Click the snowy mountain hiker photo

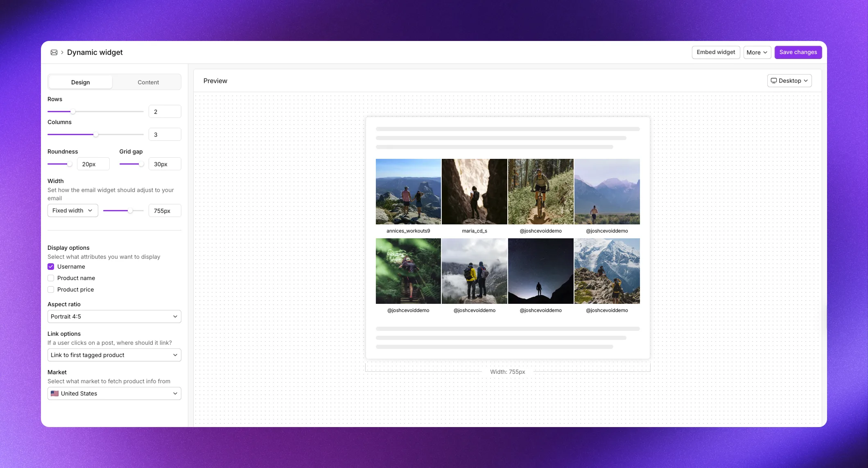coord(607,271)
